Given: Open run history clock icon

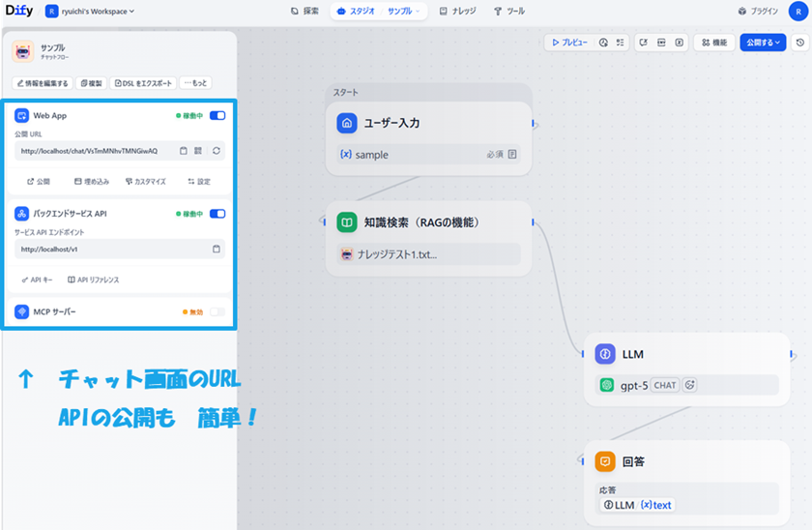Looking at the screenshot, I should [x=603, y=43].
